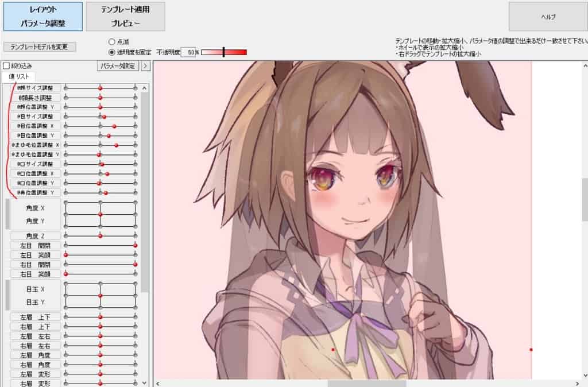The width and height of the screenshot is (588, 387).
Task: Open the ヘルプ button
Action: (x=548, y=17)
